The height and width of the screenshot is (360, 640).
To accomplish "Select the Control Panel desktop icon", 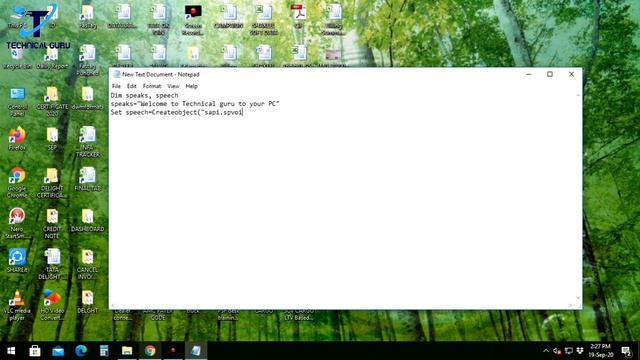I will pyautogui.click(x=17, y=102).
